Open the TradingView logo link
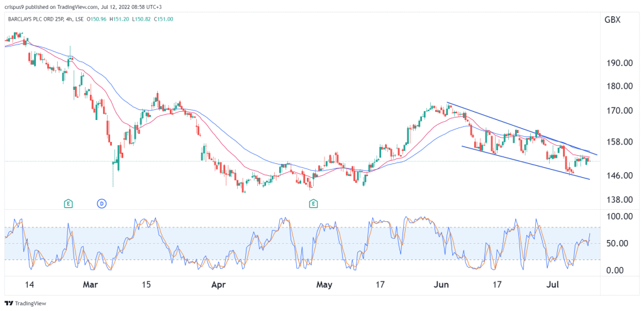Image resolution: width=644 pixels, height=311 pixels. click(x=25, y=303)
